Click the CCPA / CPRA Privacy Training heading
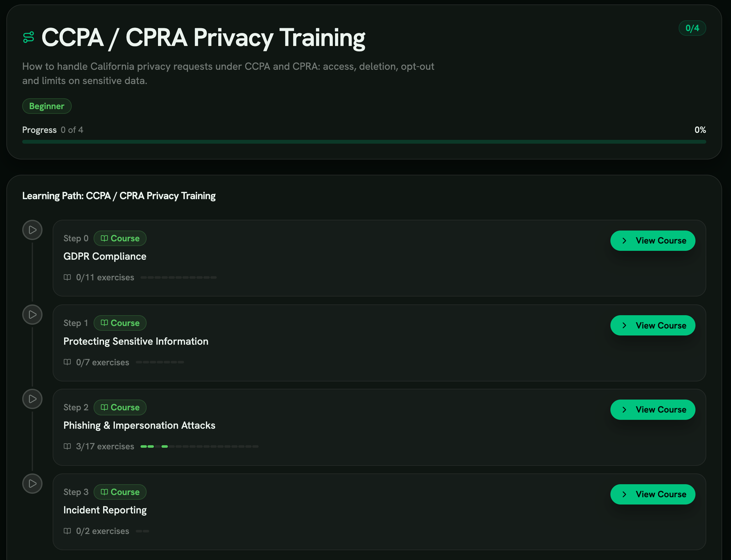The height and width of the screenshot is (560, 731). [203, 38]
